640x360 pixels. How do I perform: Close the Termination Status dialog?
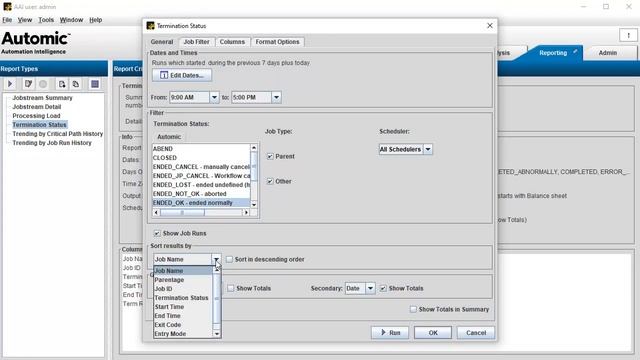coord(490,25)
